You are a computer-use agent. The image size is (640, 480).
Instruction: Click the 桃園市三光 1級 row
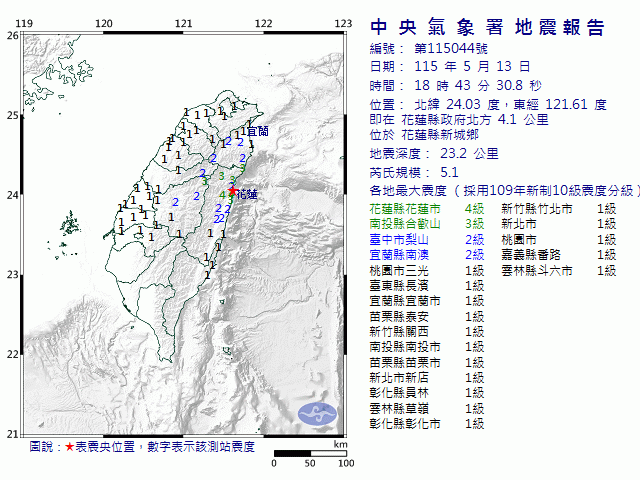427,271
